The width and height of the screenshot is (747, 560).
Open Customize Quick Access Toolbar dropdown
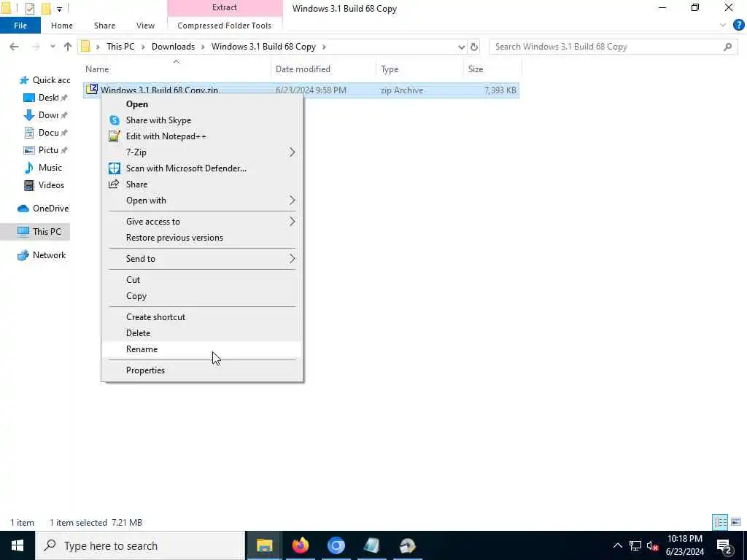tap(60, 8)
